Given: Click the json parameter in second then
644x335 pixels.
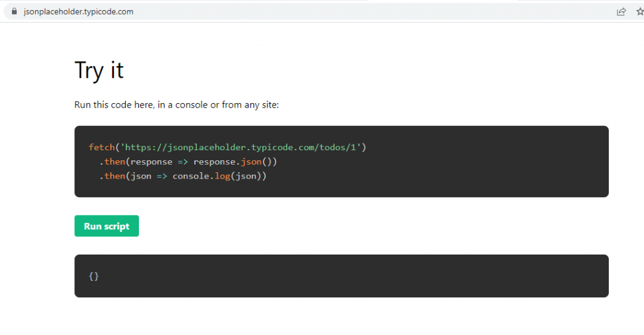Looking at the screenshot, I should point(141,176).
